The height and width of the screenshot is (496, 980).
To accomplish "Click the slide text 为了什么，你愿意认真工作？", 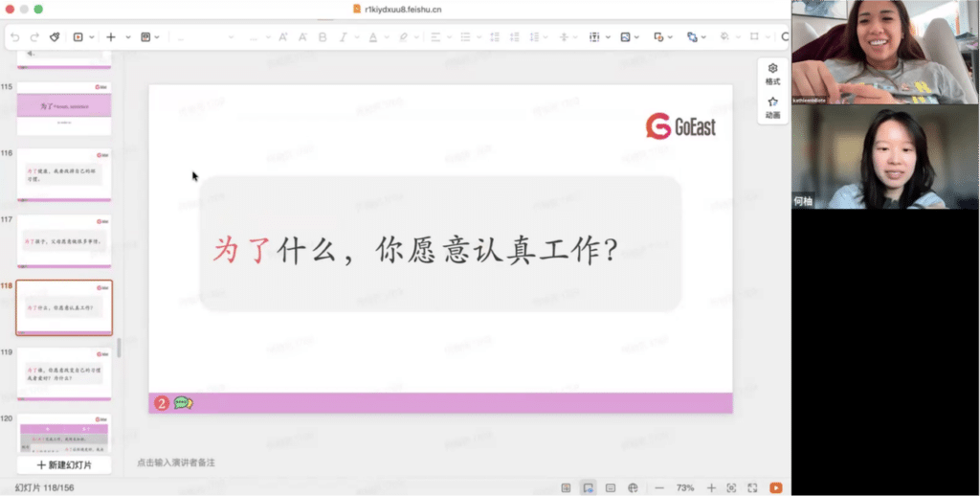I will coord(415,252).
